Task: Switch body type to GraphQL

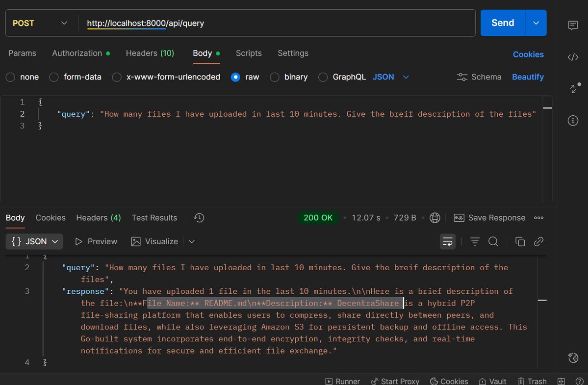Action: [x=342, y=77]
